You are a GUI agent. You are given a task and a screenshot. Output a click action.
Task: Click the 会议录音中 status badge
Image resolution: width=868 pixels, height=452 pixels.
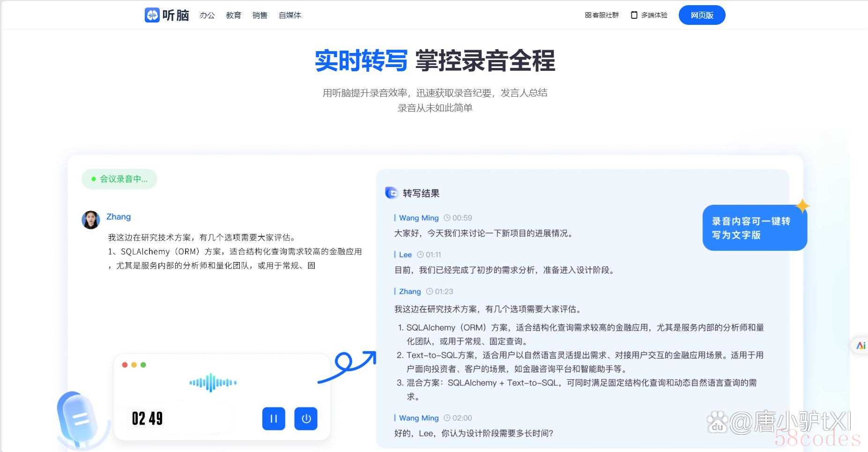tap(119, 179)
